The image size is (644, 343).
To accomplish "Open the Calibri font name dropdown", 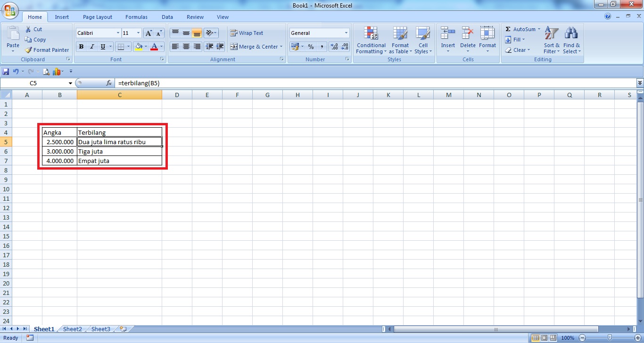I will [118, 33].
